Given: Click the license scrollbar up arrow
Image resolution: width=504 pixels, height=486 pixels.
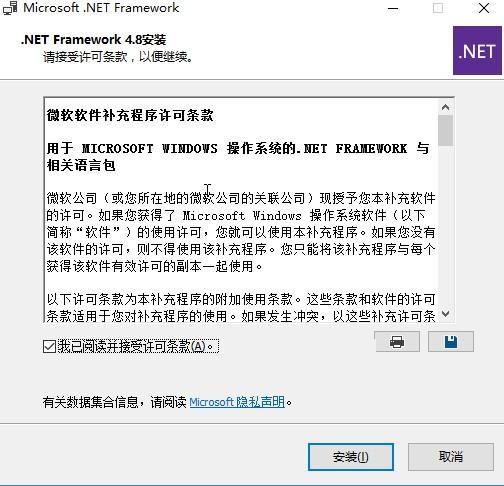Looking at the screenshot, I should coord(446,107).
